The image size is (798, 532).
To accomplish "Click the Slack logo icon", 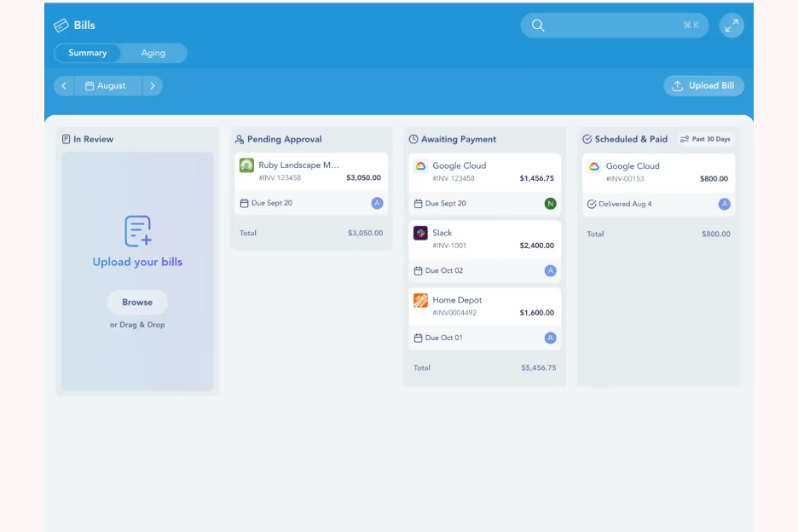I will point(420,233).
